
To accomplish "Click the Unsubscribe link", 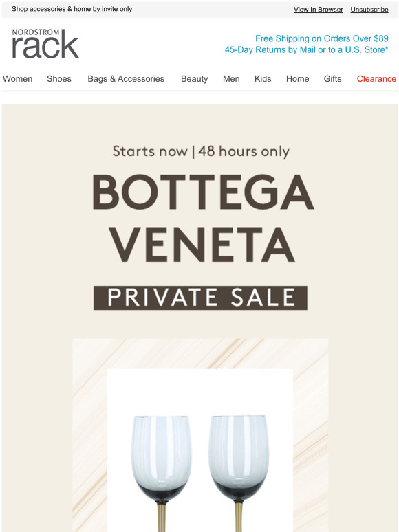I will (x=369, y=10).
